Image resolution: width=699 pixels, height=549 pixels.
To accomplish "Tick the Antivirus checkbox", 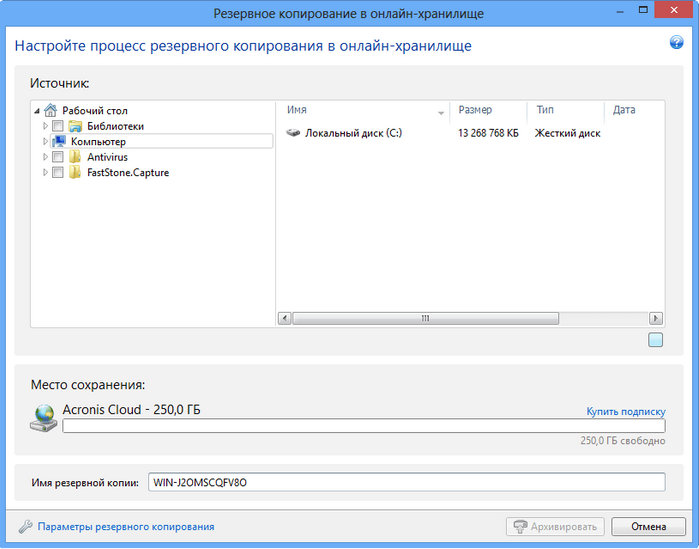I will [x=58, y=157].
